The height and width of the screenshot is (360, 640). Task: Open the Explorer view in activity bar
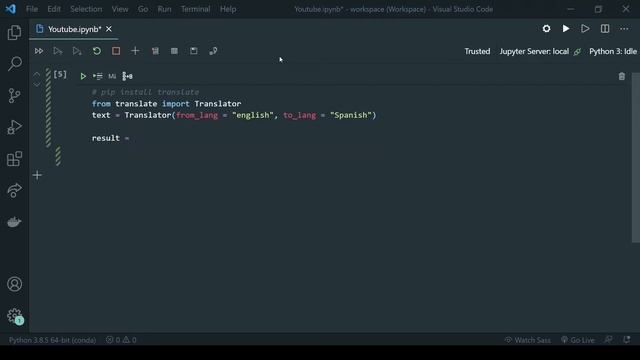[x=14, y=32]
